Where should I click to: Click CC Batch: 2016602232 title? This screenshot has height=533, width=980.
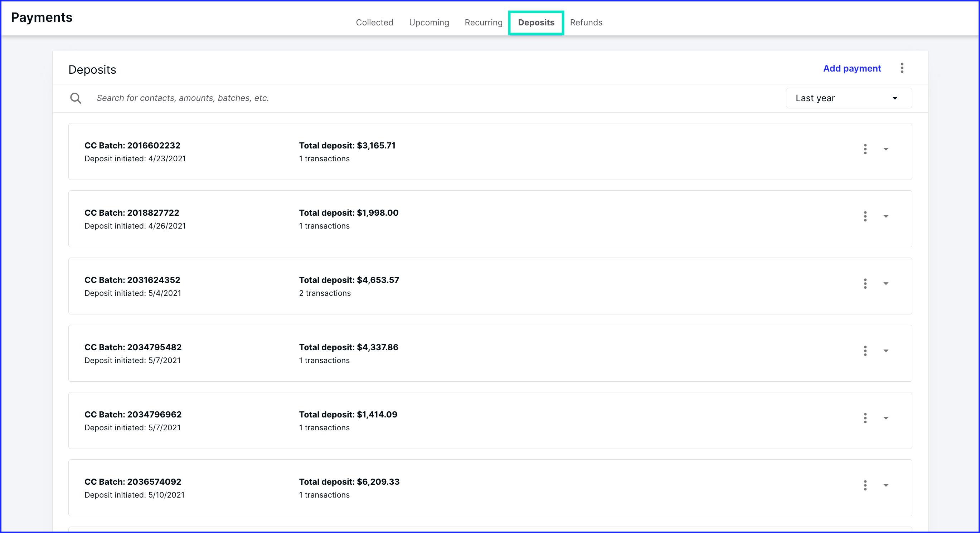click(132, 146)
